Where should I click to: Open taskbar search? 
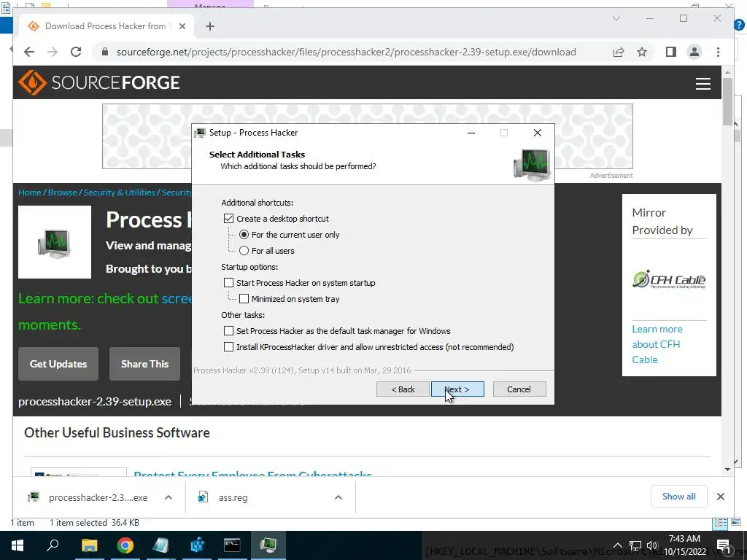[53, 545]
